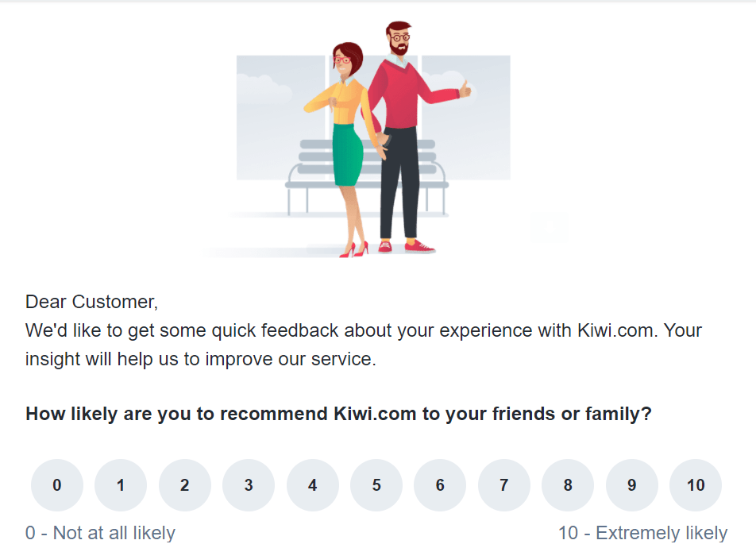Screen dimensions: 756x544
Task: Click the 'Dear Customer' greeting line
Action: tap(93, 301)
